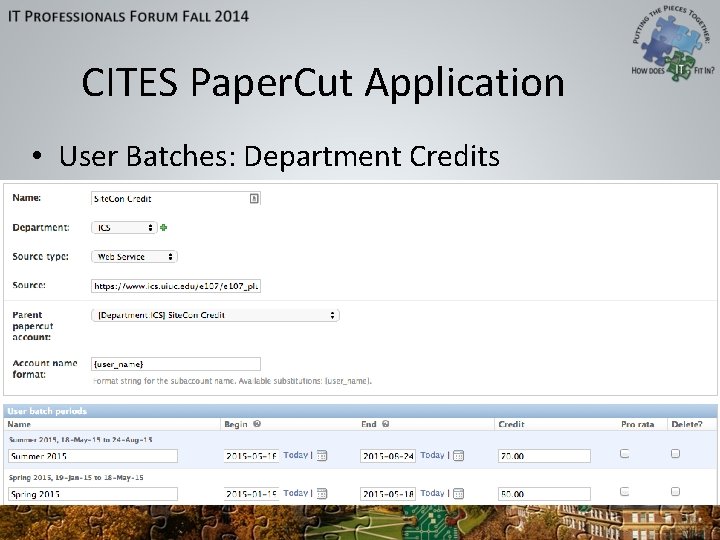
Task: Click the 'User Batches: Department Credits' bullet
Action: [x=279, y=156]
